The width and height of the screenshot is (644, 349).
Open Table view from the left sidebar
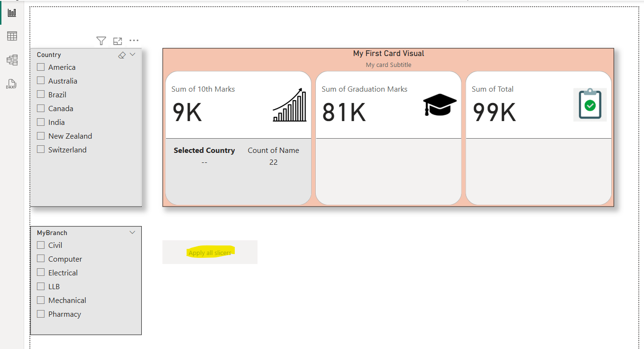11,36
